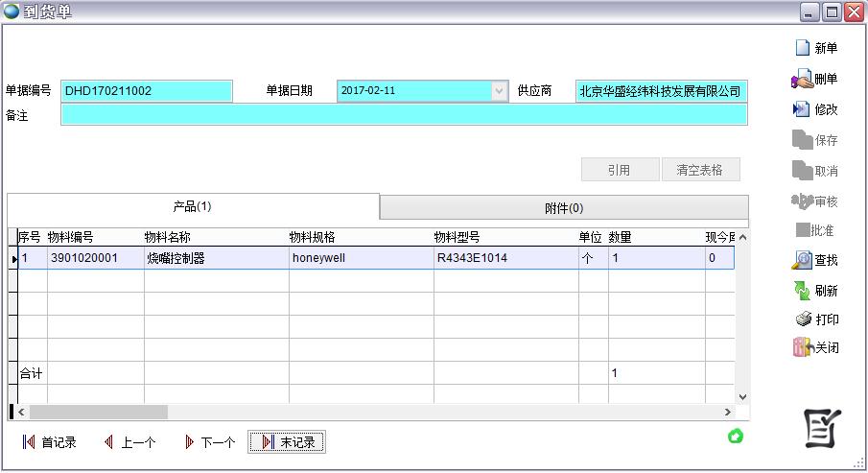Click the 新单 (New) document icon
868x473 pixels.
tap(803, 48)
